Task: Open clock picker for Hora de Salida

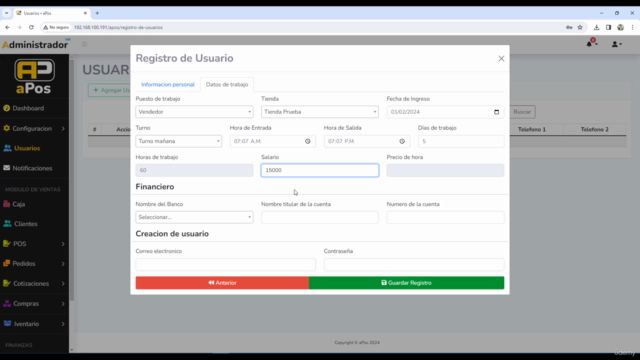Action: pos(402,141)
